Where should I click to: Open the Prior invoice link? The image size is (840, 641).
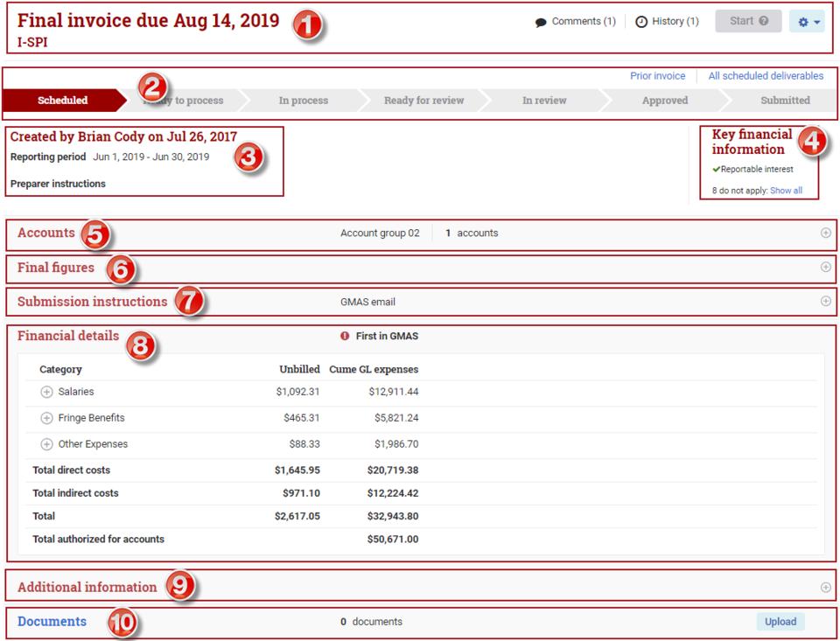[657, 76]
